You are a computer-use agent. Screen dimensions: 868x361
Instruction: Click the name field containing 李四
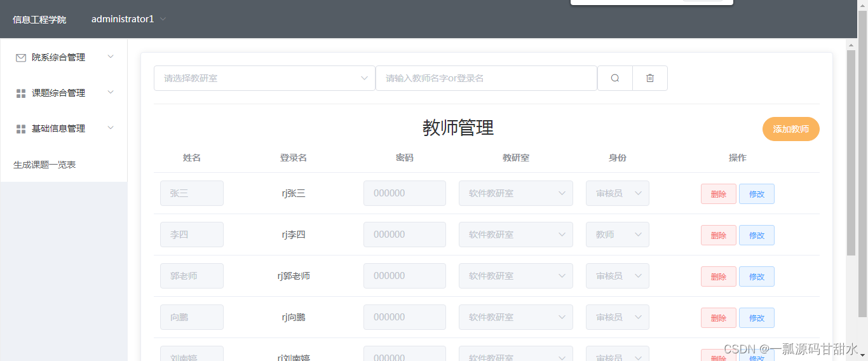pyautogui.click(x=192, y=235)
